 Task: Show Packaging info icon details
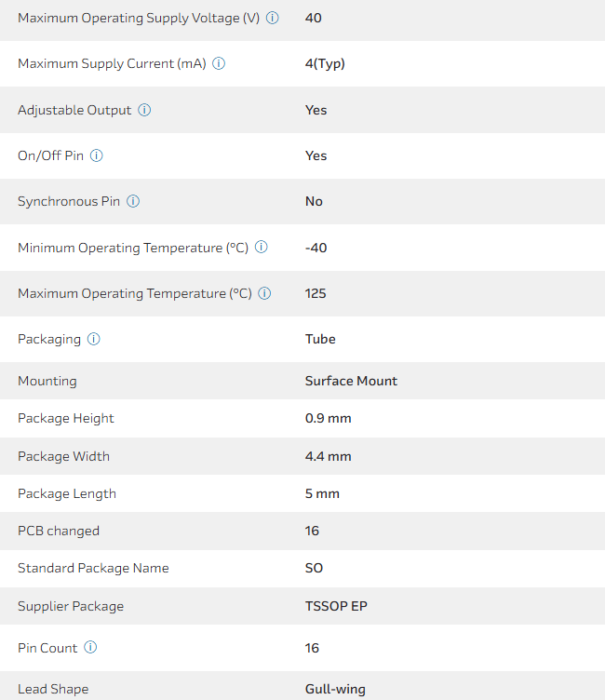[x=94, y=339]
